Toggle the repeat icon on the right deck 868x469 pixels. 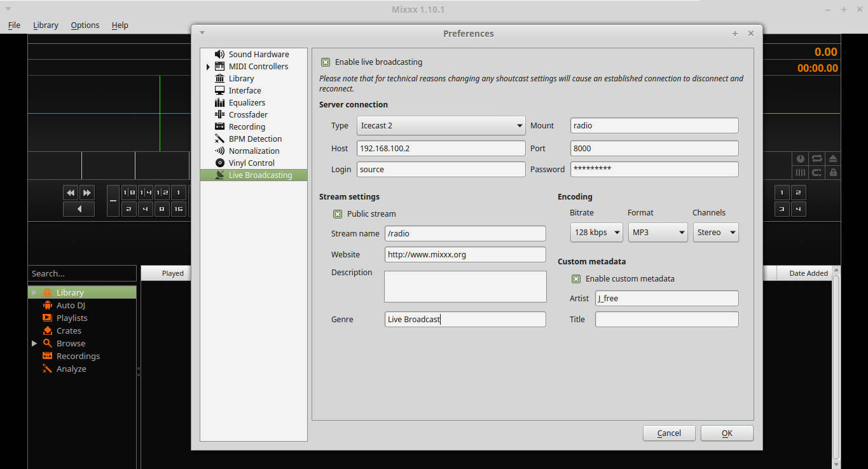[816, 158]
